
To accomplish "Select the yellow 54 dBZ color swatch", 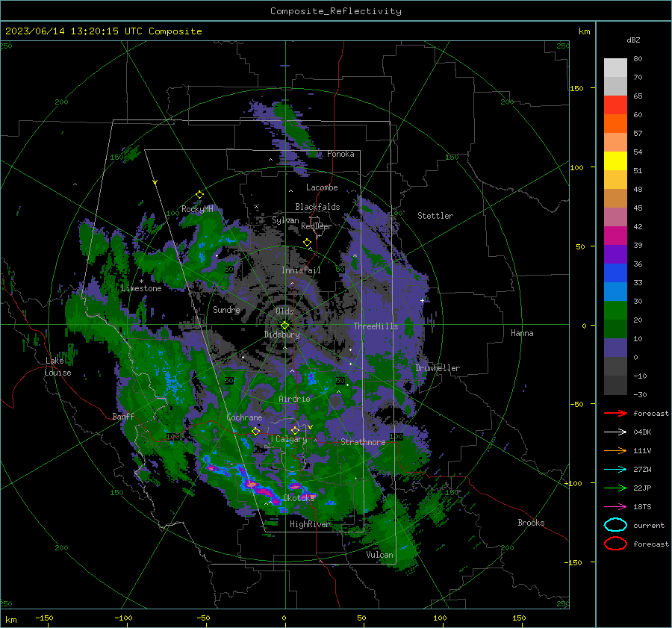I will point(615,161).
